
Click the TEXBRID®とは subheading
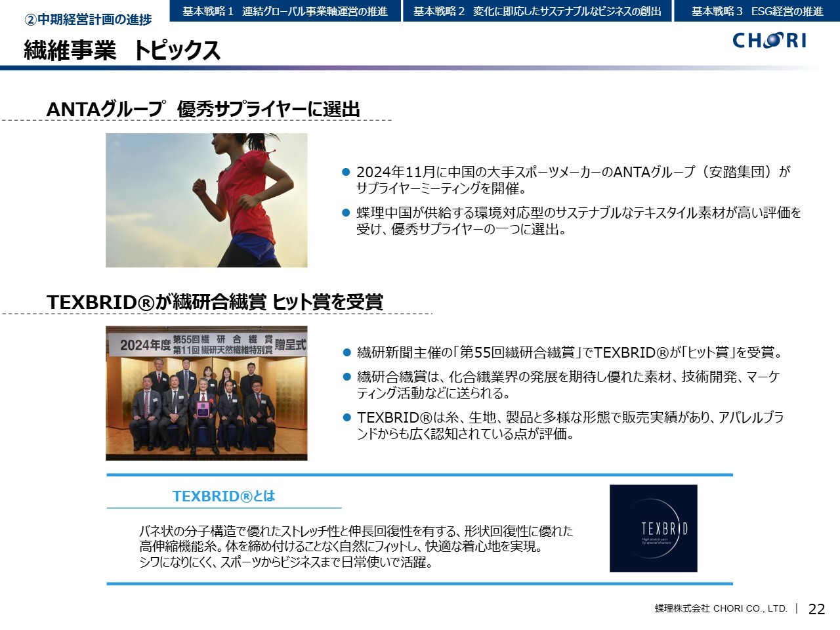224,496
